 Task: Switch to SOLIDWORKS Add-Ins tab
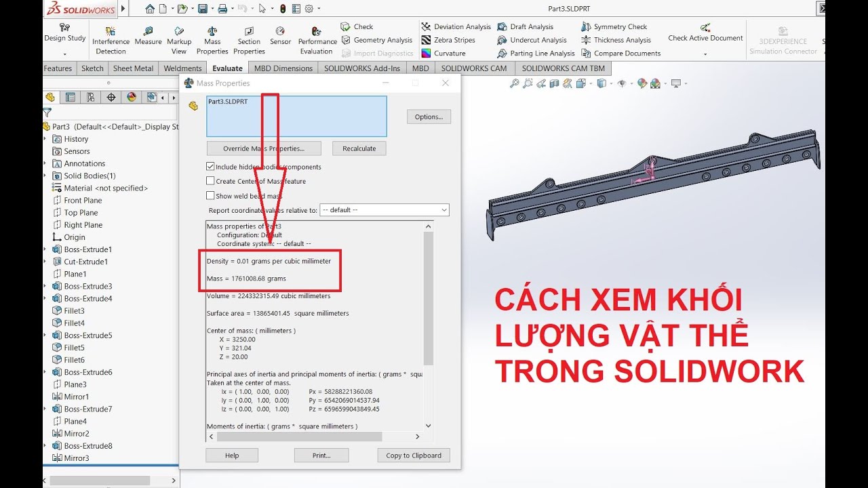coord(362,68)
